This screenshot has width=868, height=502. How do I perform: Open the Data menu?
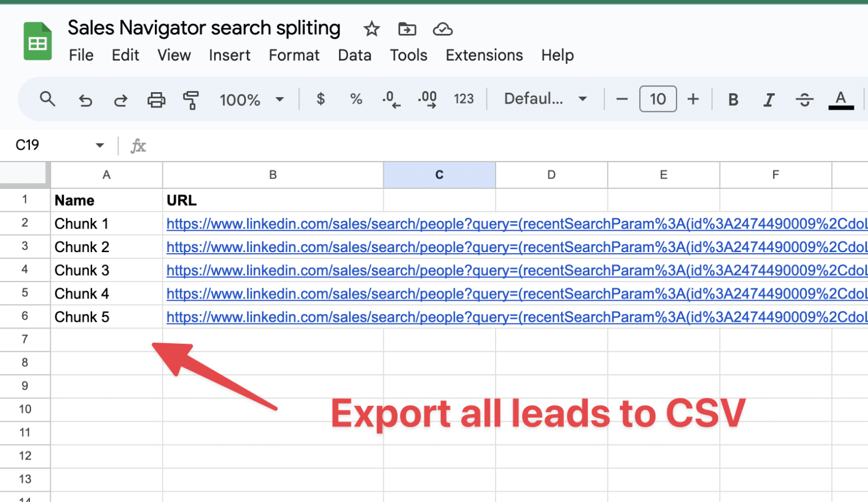354,55
